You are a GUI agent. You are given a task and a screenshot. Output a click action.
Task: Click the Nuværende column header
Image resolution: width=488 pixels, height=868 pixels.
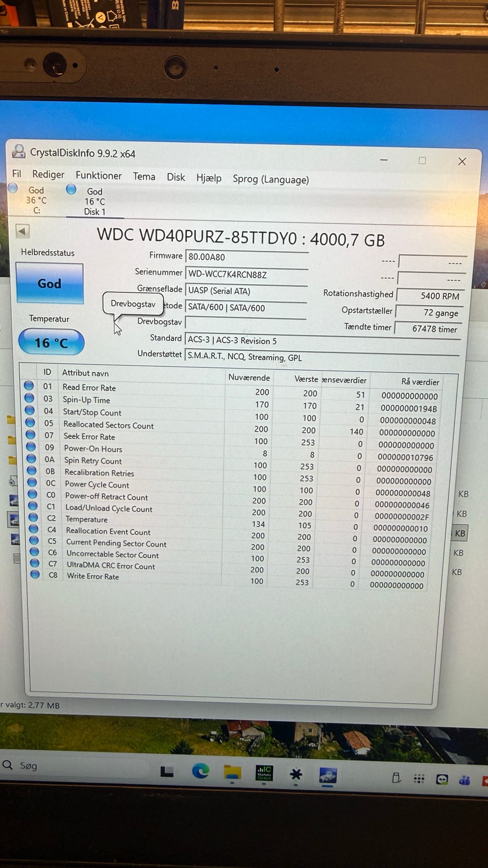[249, 377]
